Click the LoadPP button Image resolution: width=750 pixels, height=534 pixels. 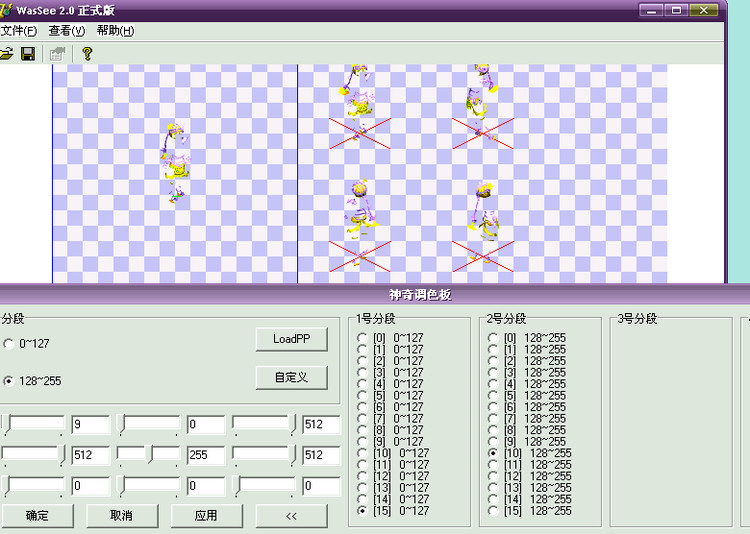292,339
